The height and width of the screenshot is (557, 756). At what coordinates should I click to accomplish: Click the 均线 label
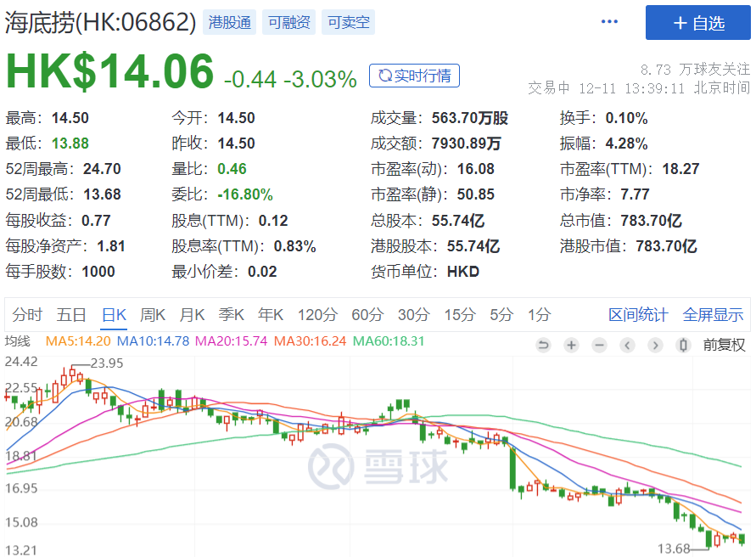point(17,341)
